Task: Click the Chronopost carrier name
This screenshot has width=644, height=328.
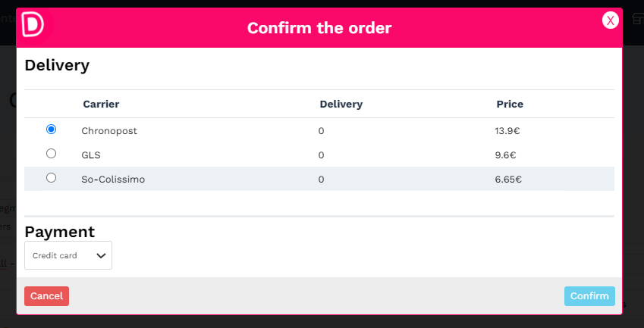Action: [109, 131]
